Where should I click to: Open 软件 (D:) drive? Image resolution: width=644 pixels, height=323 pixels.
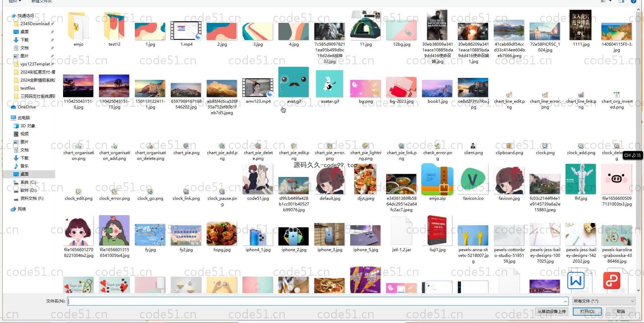point(28,190)
